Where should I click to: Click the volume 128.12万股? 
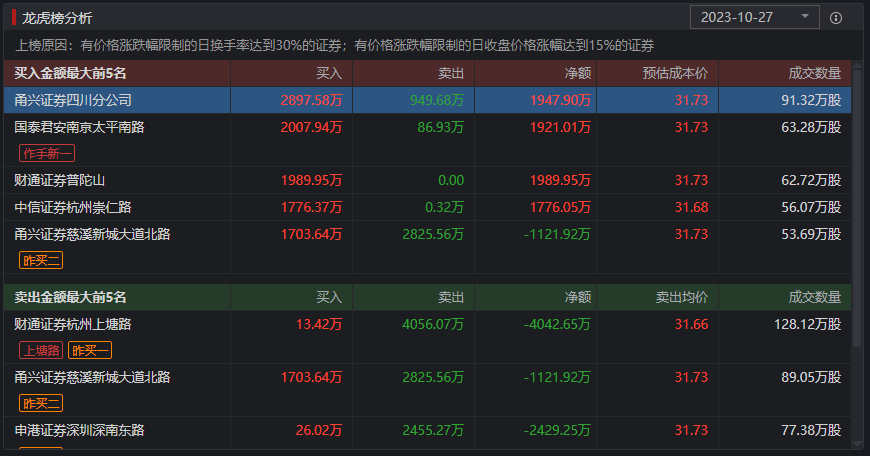tap(808, 324)
